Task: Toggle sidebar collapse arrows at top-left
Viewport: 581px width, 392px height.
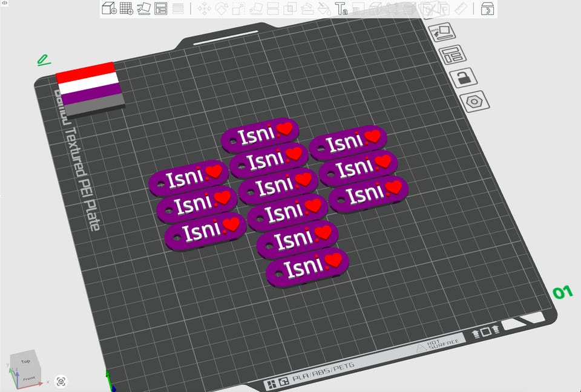Action: (4, 2)
